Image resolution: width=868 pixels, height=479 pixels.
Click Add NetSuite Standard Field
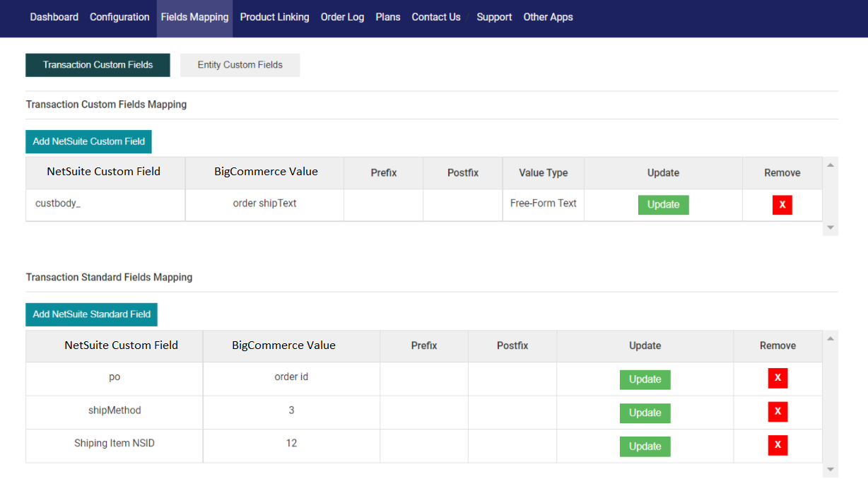click(x=91, y=314)
